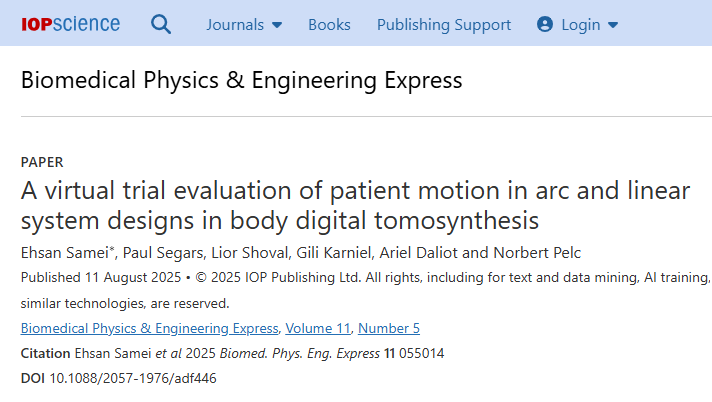The height and width of the screenshot is (402, 712).
Task: Go to the Number 5 issue link
Action: click(389, 328)
